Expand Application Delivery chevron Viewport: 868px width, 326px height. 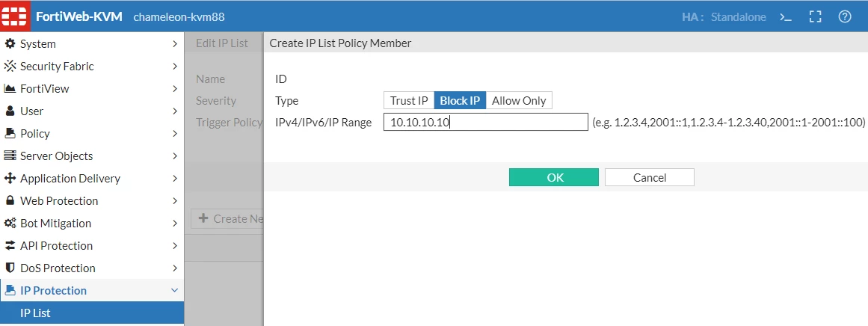point(174,178)
